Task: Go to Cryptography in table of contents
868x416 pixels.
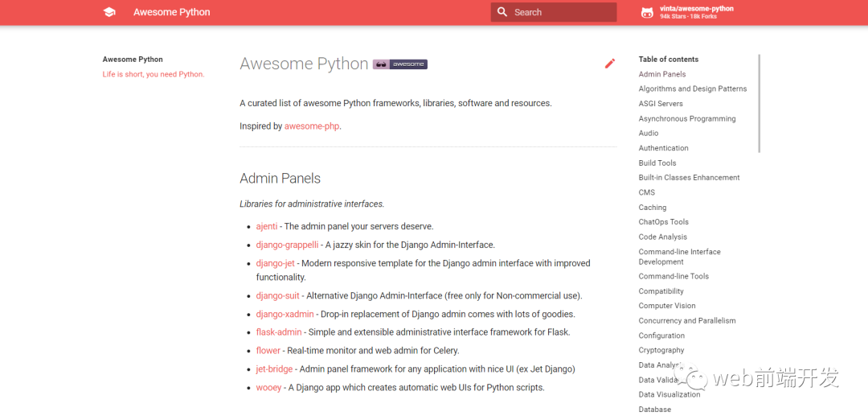Action: pos(661,349)
